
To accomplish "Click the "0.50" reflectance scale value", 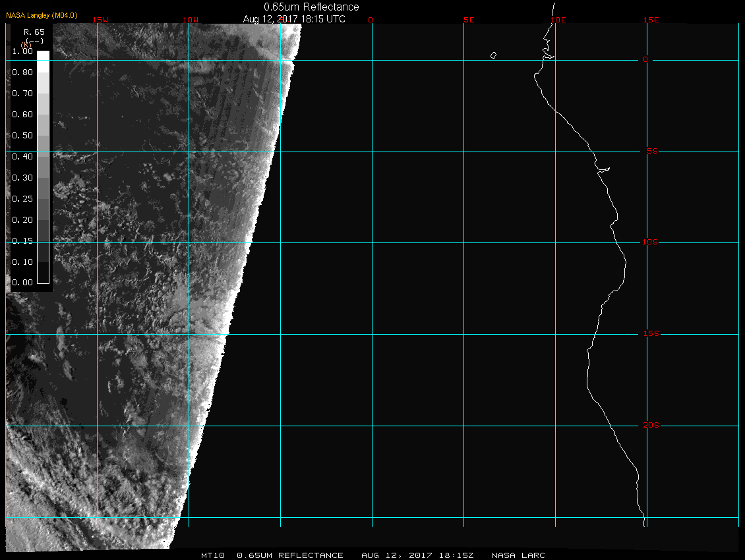I will 22,135.
